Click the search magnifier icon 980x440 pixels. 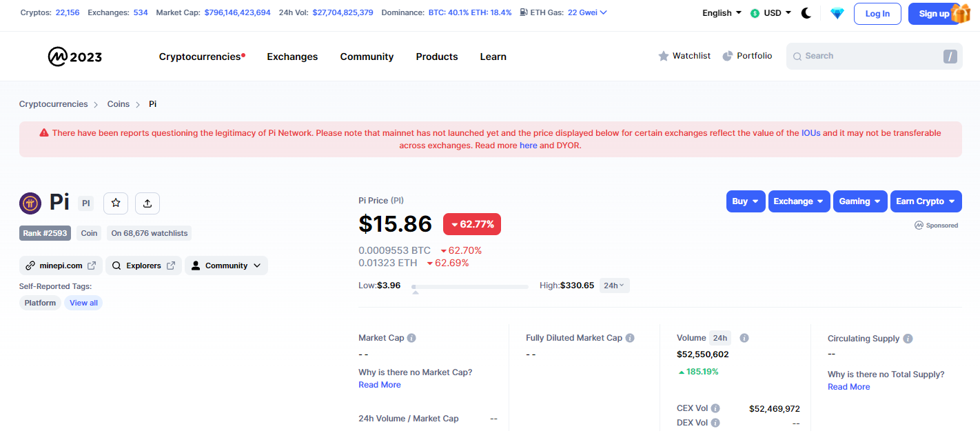point(797,57)
